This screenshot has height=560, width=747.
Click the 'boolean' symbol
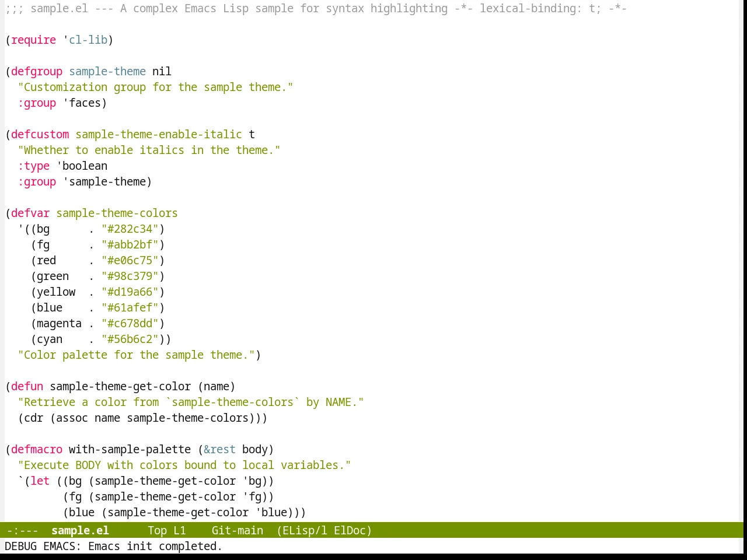[x=85, y=166]
